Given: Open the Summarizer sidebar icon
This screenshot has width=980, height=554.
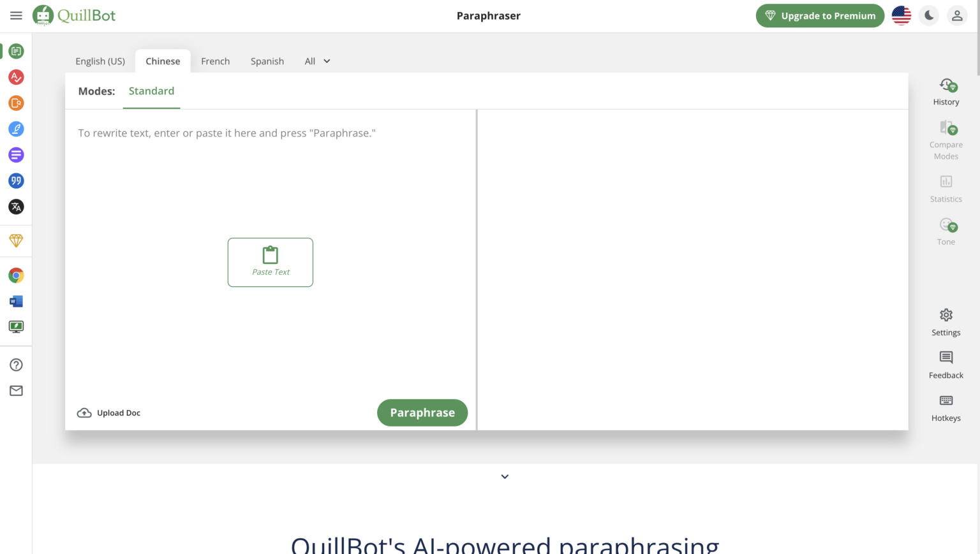Looking at the screenshot, I should [x=16, y=155].
